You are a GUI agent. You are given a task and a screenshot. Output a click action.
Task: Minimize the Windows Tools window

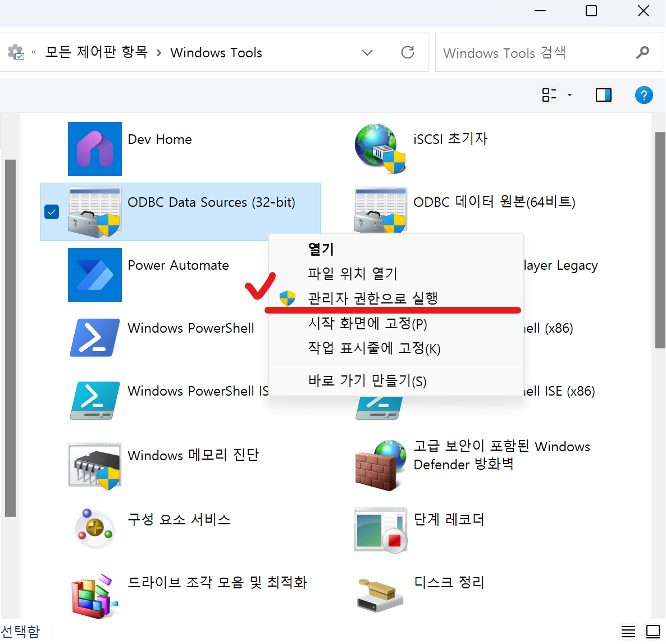pyautogui.click(x=540, y=11)
